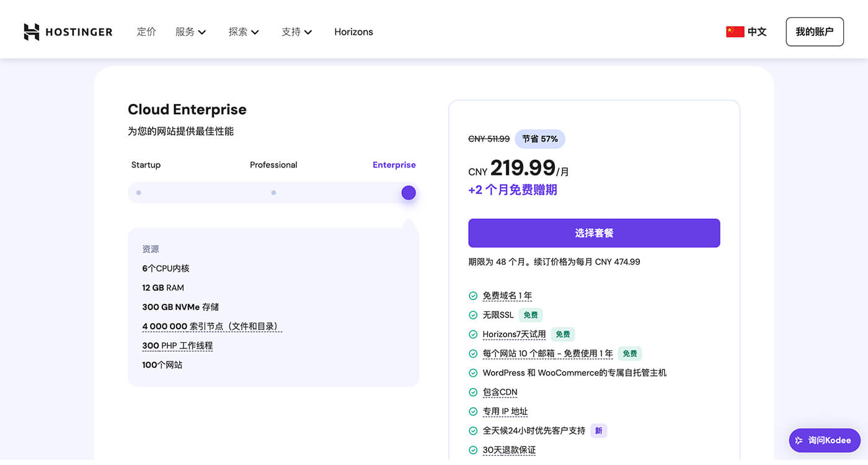Expand the 探索 dropdown menu
The width and height of the screenshot is (868, 465).
tap(244, 32)
